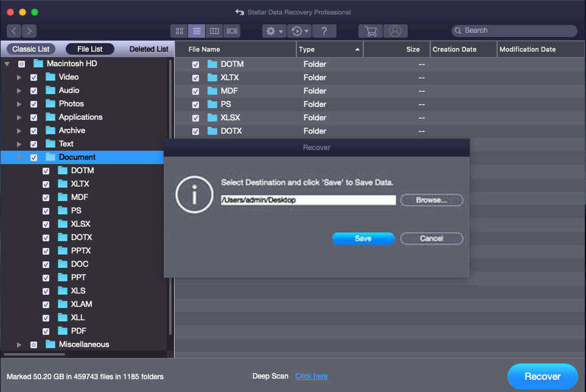586x392 pixels.
Task: Select the DOC folder in tree
Action: [80, 264]
